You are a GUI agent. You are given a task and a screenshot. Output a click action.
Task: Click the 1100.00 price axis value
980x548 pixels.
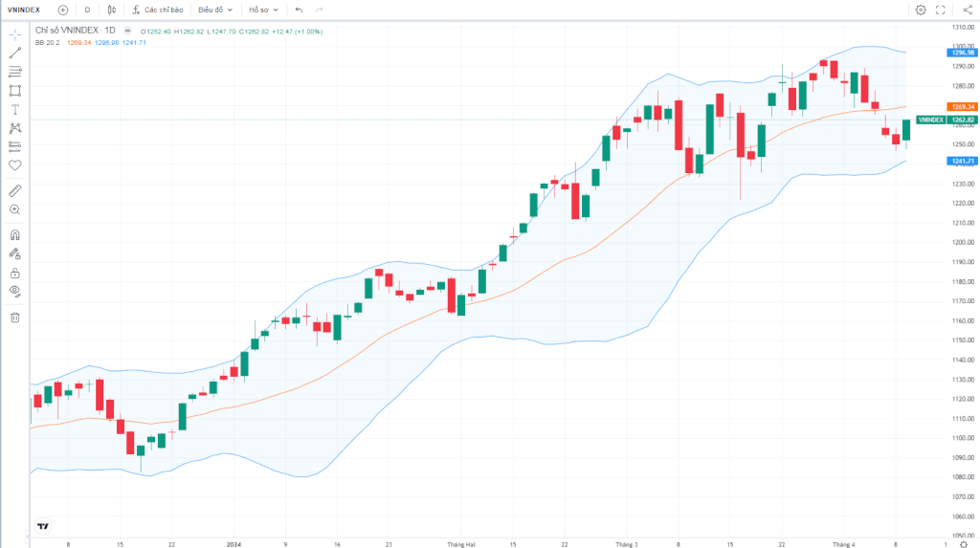(964, 438)
